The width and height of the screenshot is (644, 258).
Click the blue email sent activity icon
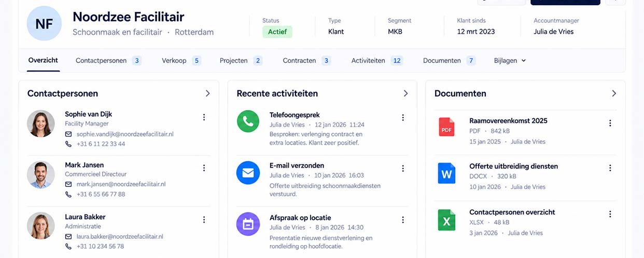[x=248, y=172]
